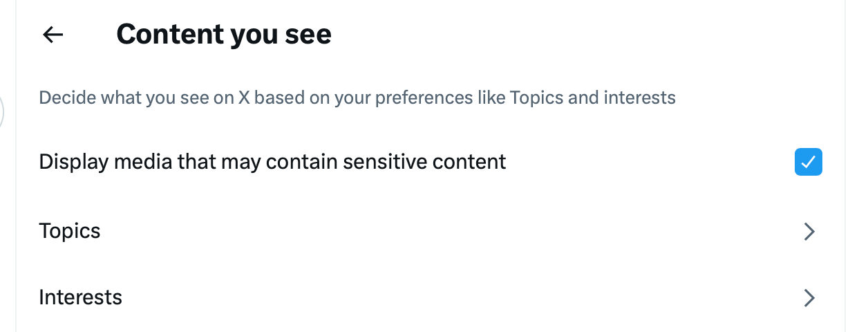Go back using the left arrow icon

pos(53,35)
